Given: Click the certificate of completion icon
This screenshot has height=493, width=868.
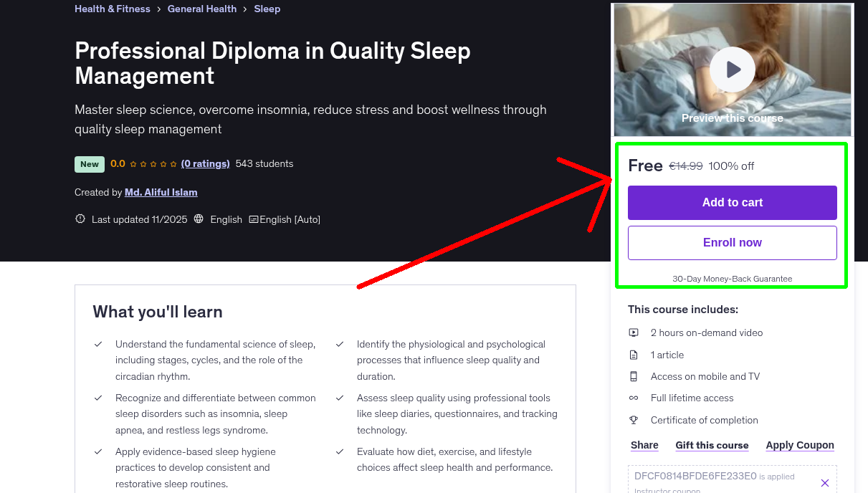Looking at the screenshot, I should click(x=634, y=420).
